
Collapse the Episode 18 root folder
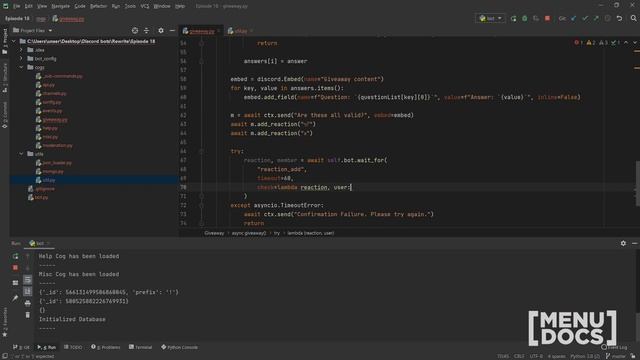(14, 41)
